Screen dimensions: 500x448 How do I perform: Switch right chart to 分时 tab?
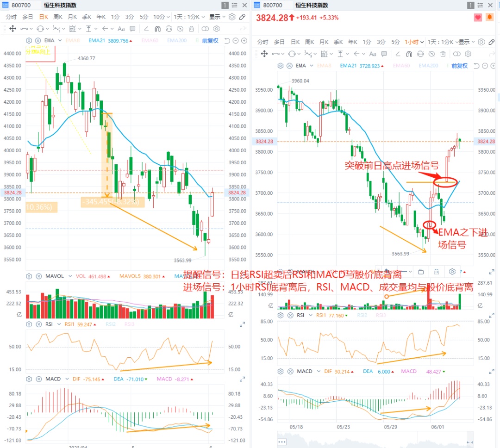[262, 42]
